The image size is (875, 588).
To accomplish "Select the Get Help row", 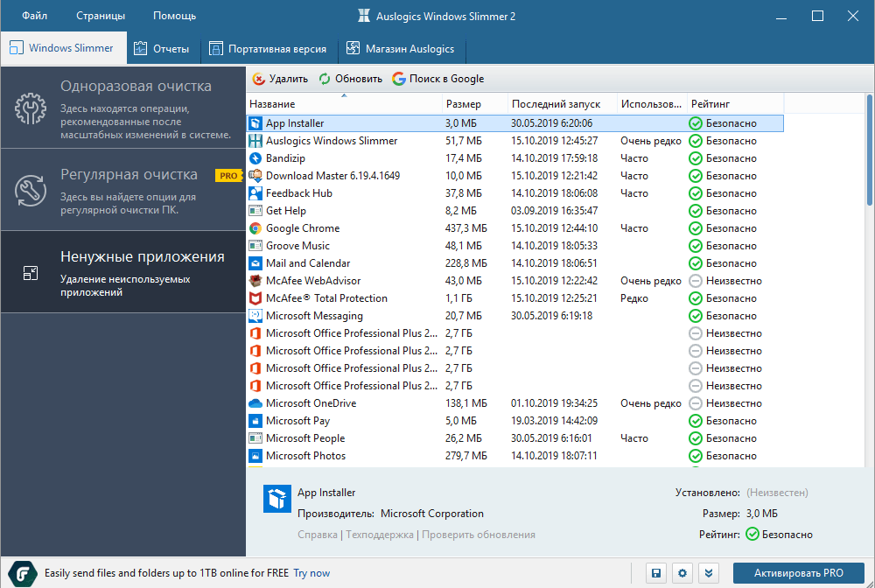I will (x=514, y=211).
